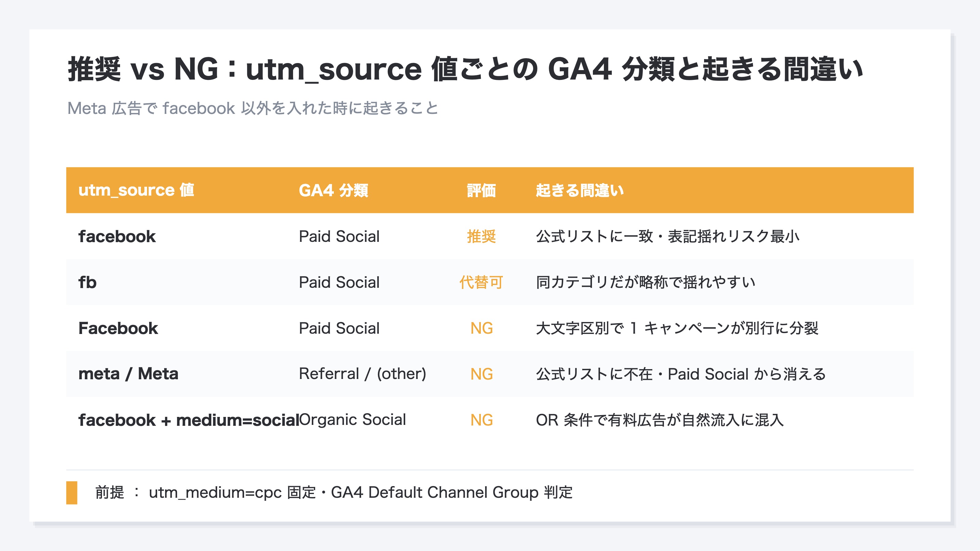980x551 pixels.
Task: Click the 'Organic Social' classification
Action: (352, 420)
